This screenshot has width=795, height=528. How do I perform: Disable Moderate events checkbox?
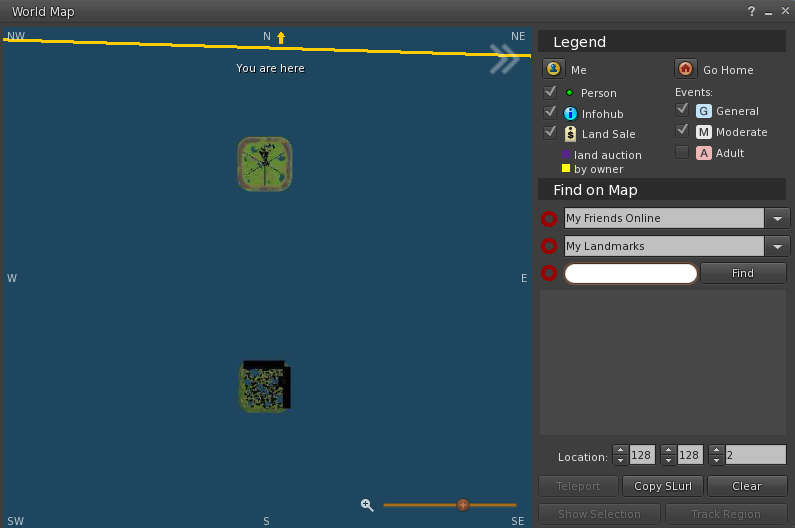(682, 131)
